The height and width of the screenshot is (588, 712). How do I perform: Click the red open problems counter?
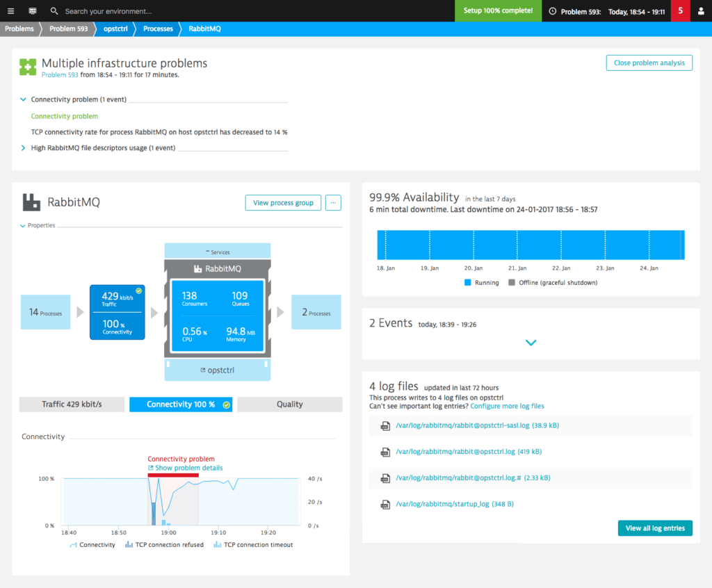coord(680,11)
